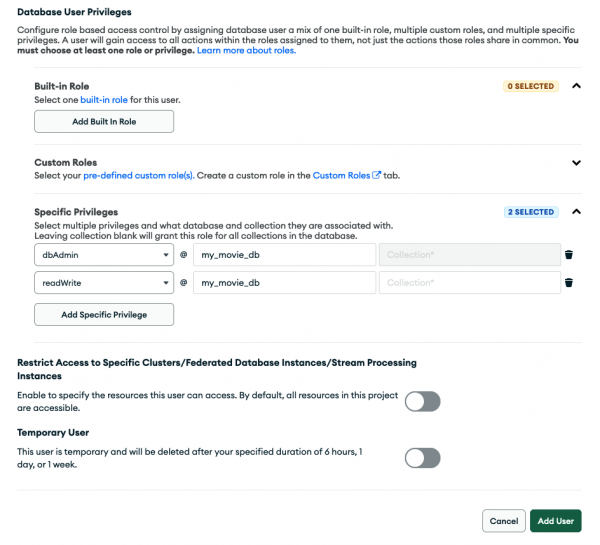Viewport: 600px width, 545px height.
Task: Open the Learn more about roles link
Action: click(x=246, y=50)
